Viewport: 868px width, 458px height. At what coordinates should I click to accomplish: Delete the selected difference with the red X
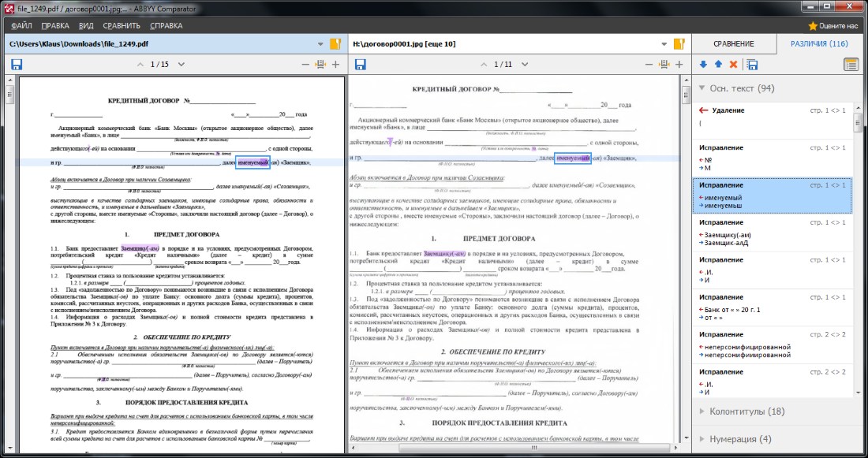(734, 65)
